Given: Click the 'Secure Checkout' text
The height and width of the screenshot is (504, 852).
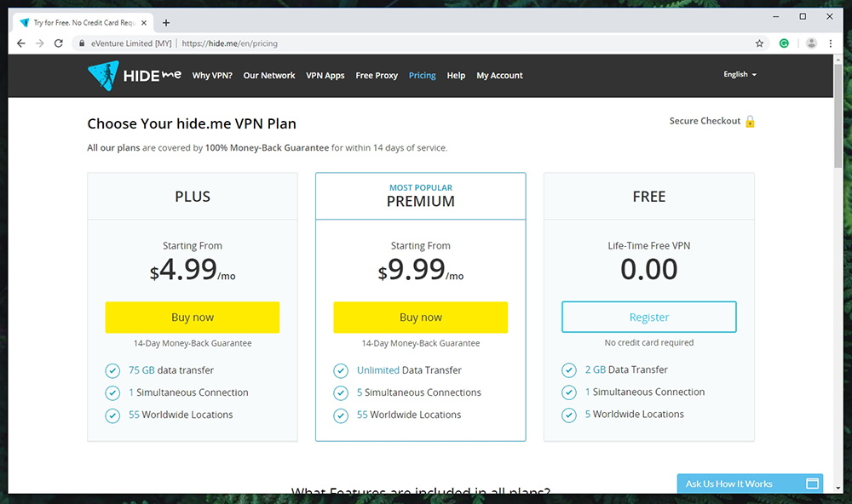Looking at the screenshot, I should [705, 121].
